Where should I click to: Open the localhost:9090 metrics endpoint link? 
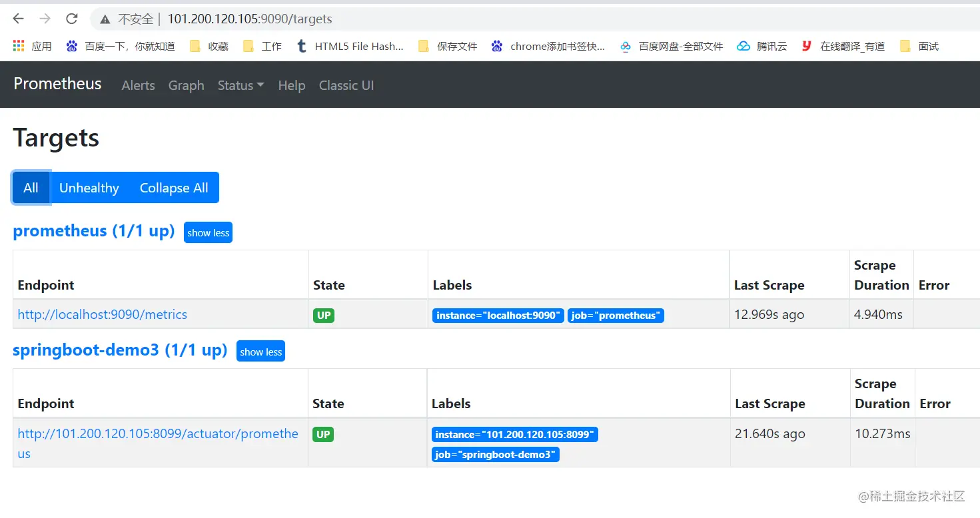103,314
